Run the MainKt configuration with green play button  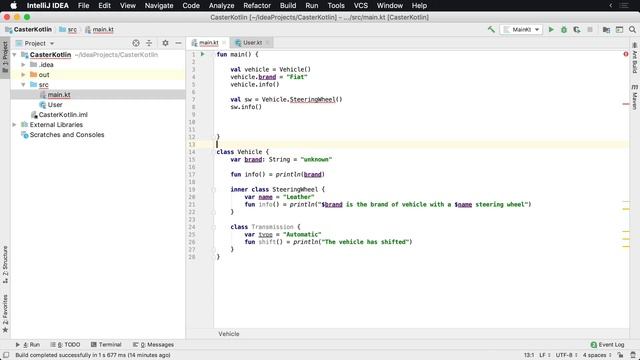(551, 29)
